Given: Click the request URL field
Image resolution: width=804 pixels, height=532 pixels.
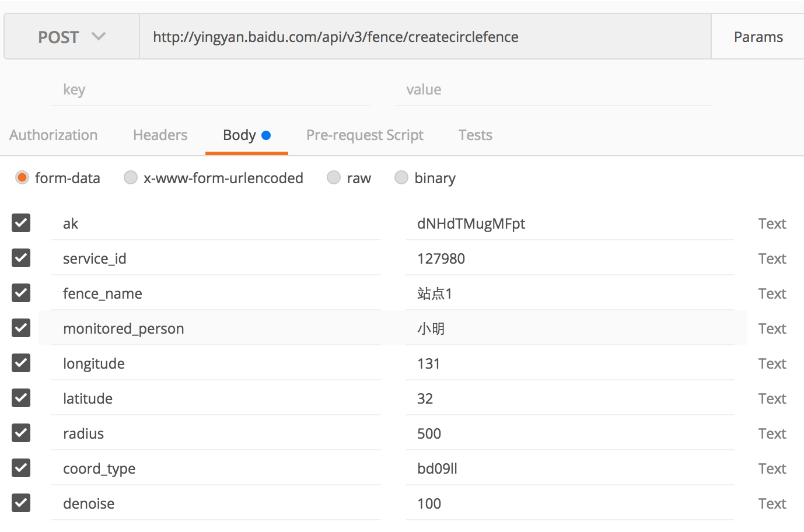Looking at the screenshot, I should coord(425,37).
